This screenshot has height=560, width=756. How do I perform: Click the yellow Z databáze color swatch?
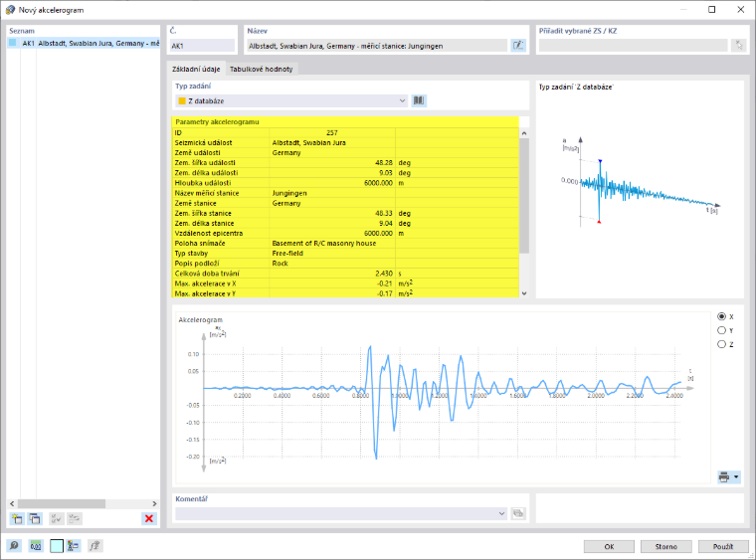182,100
